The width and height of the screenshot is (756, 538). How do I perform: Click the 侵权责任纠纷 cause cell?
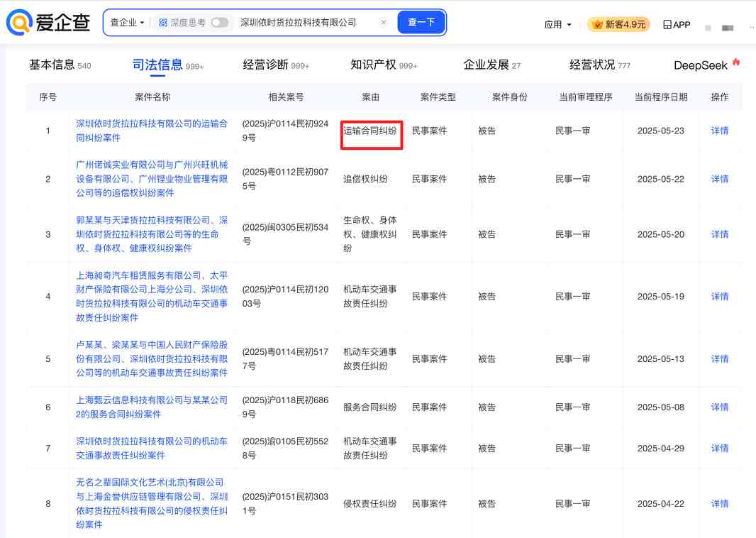pos(369,503)
